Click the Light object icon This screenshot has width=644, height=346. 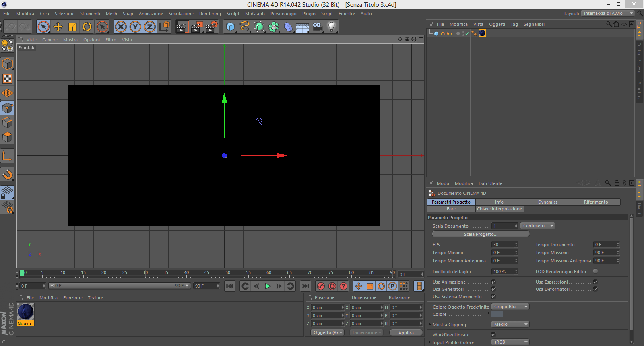tap(331, 27)
